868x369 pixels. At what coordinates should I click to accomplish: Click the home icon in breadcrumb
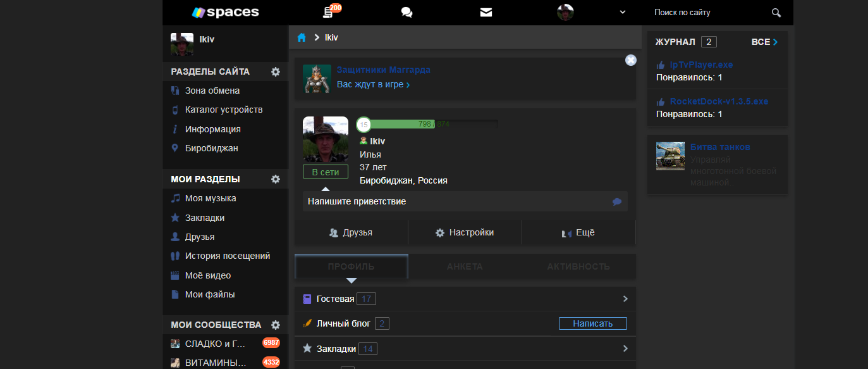coord(302,37)
